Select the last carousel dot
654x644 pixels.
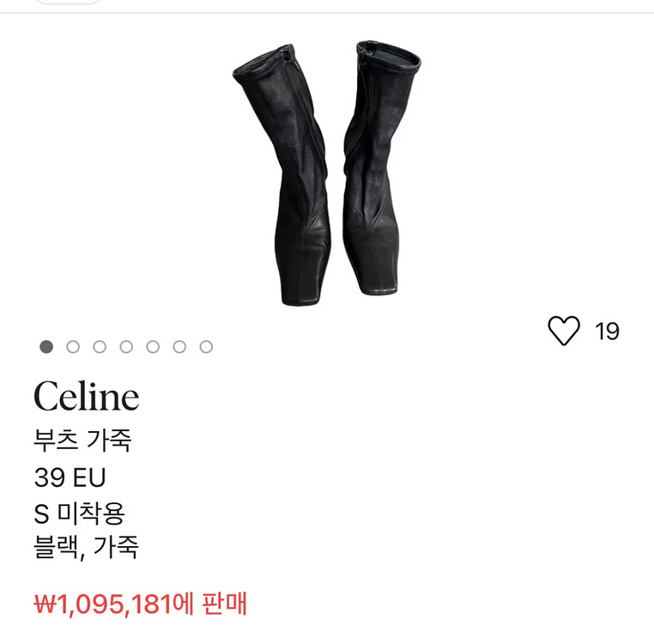206,346
